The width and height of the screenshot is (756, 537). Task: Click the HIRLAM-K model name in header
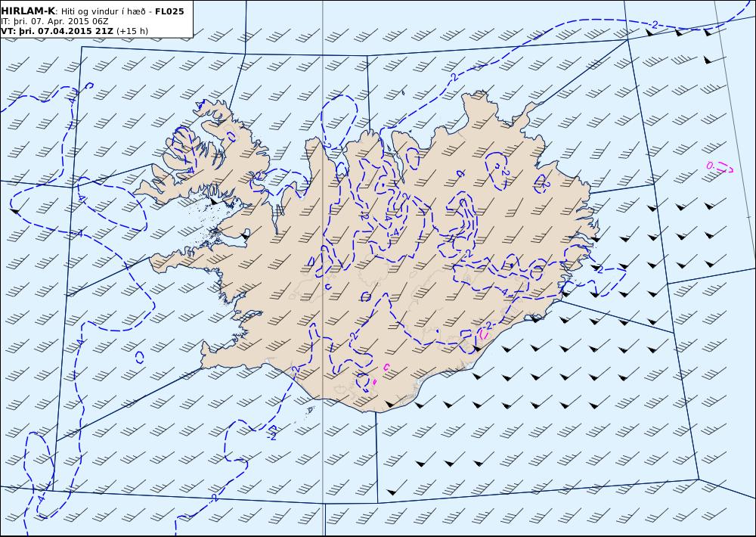(28, 11)
